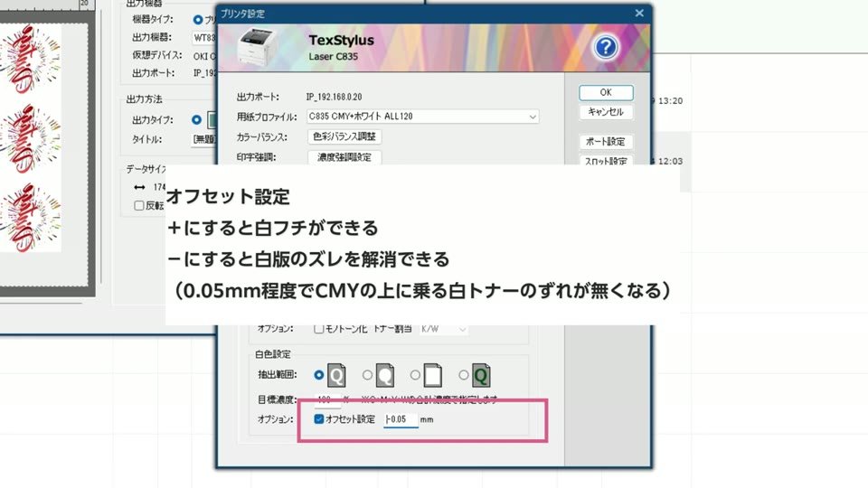Click the 出力機器 field in background window
Screen dimensions: 868x488
[x=203, y=38]
